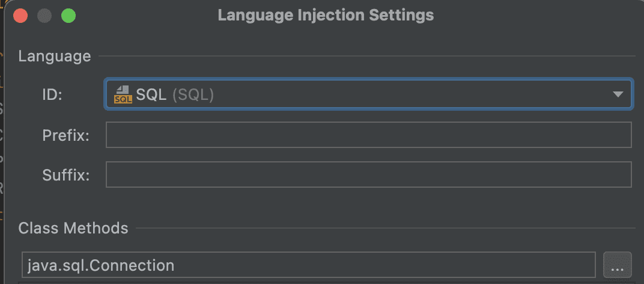Image resolution: width=644 pixels, height=284 pixels.
Task: Focus the Suffix input field
Action: 368,174
